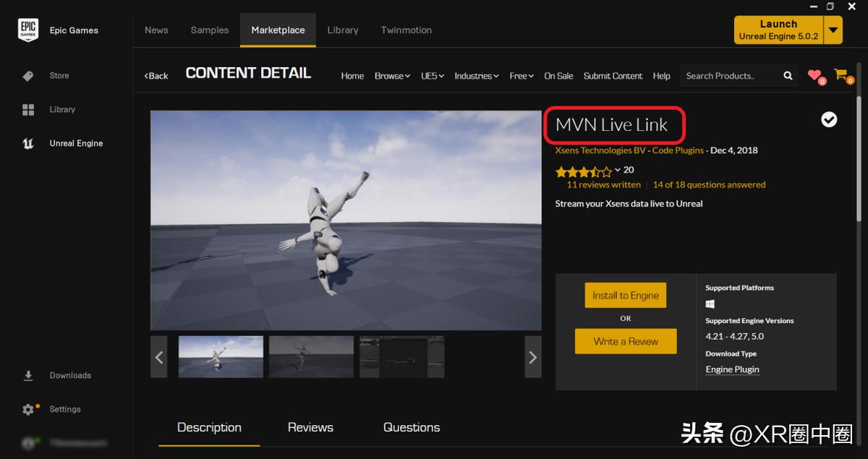Open the Store tag icon in sidebar
Image resolution: width=868 pixels, height=459 pixels.
(x=28, y=76)
